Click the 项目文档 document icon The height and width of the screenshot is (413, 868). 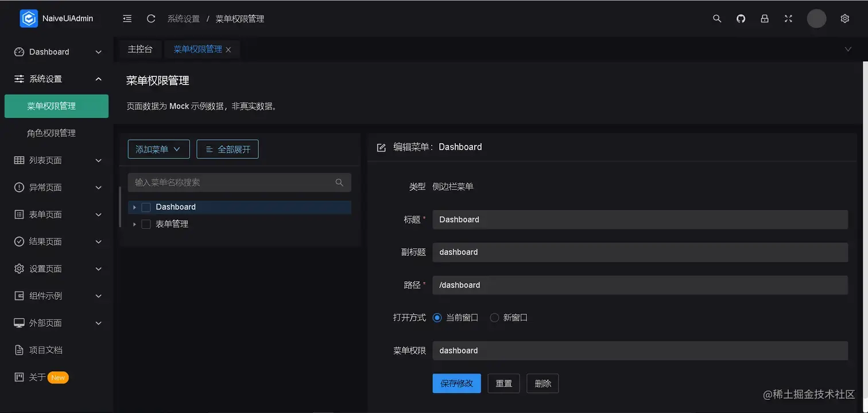pyautogui.click(x=19, y=350)
